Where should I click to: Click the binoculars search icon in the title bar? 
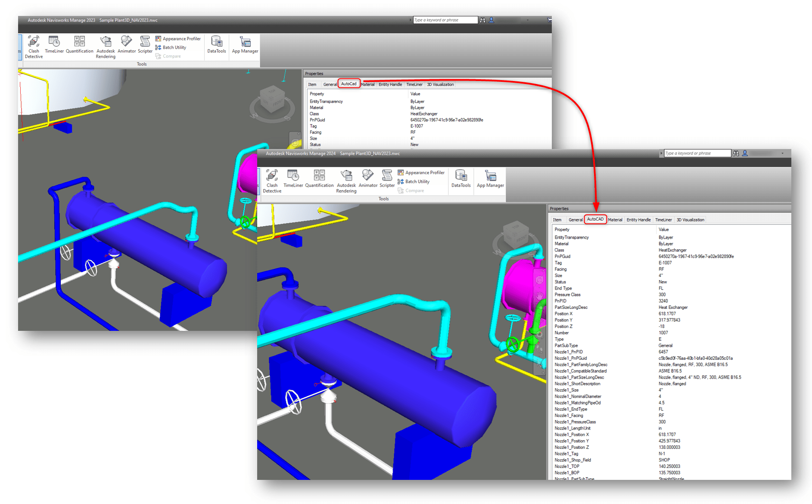pos(736,153)
